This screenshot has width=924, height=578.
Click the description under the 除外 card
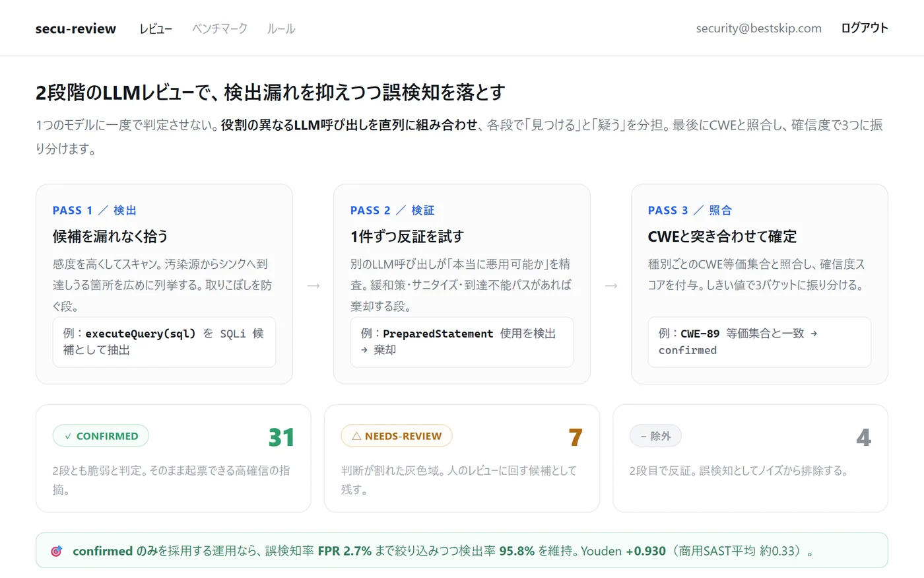[x=739, y=471]
